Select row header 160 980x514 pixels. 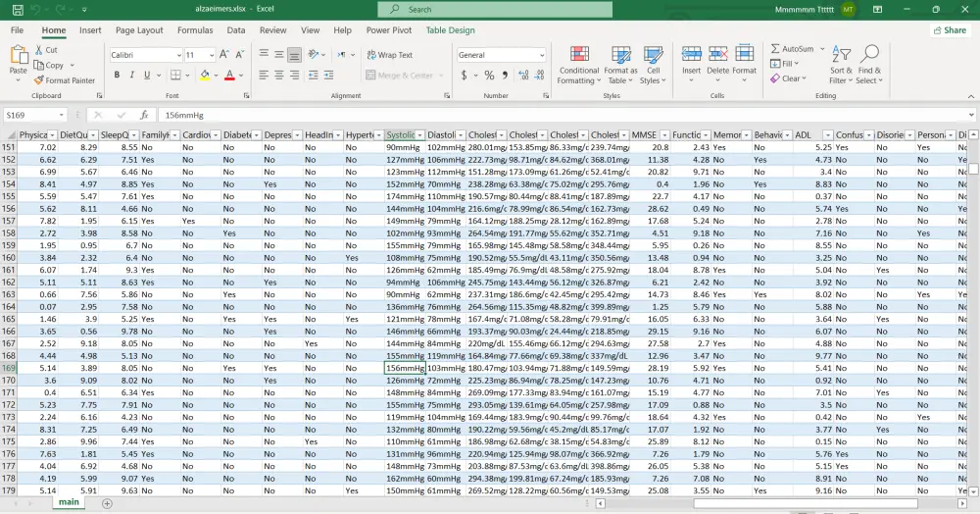click(x=8, y=258)
